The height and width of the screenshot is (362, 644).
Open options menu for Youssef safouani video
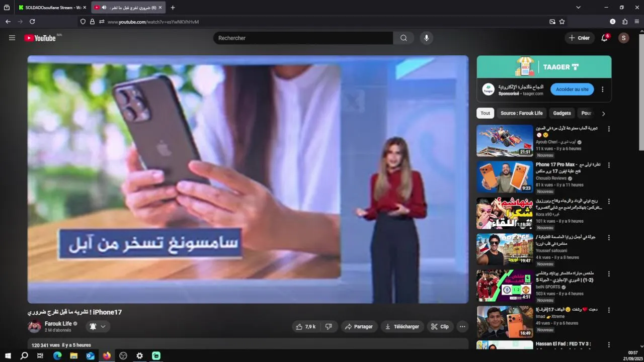pos(609,237)
